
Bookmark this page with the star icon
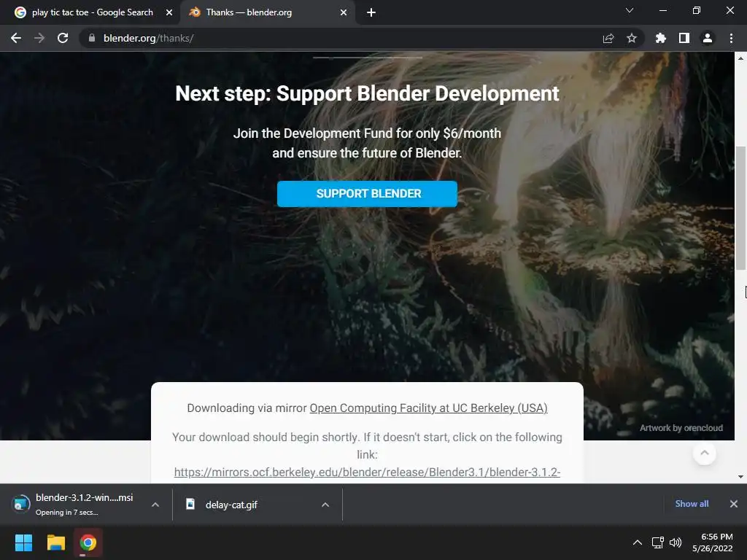(x=632, y=38)
